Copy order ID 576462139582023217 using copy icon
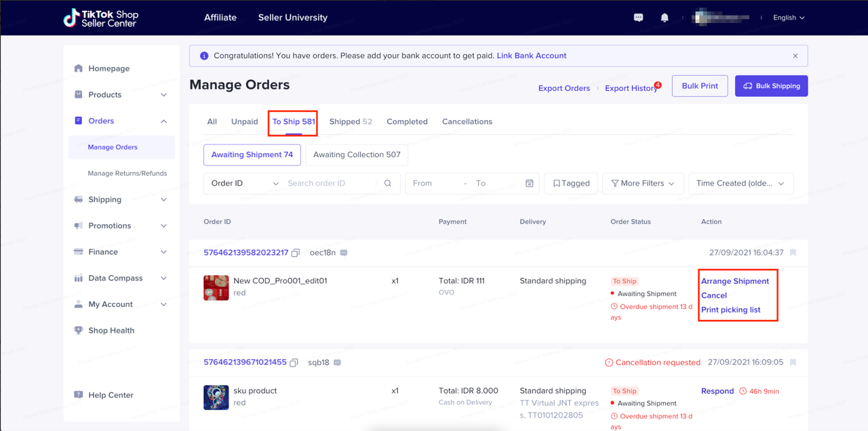 (296, 253)
